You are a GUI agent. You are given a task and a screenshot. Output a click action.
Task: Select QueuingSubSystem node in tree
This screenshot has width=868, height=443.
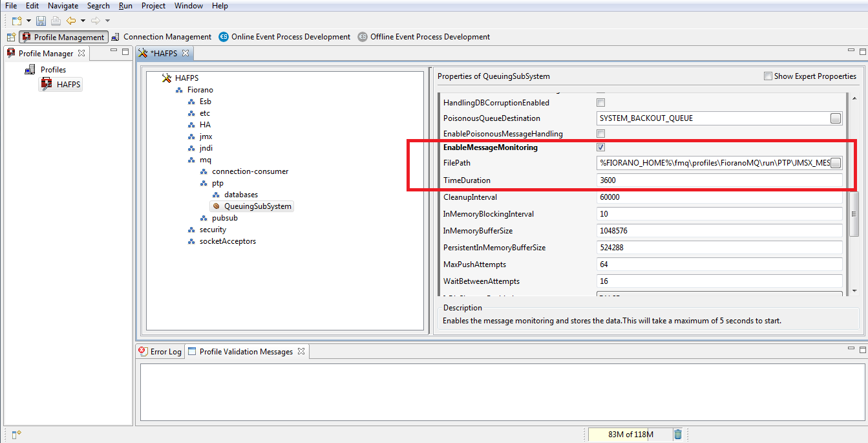pyautogui.click(x=257, y=206)
